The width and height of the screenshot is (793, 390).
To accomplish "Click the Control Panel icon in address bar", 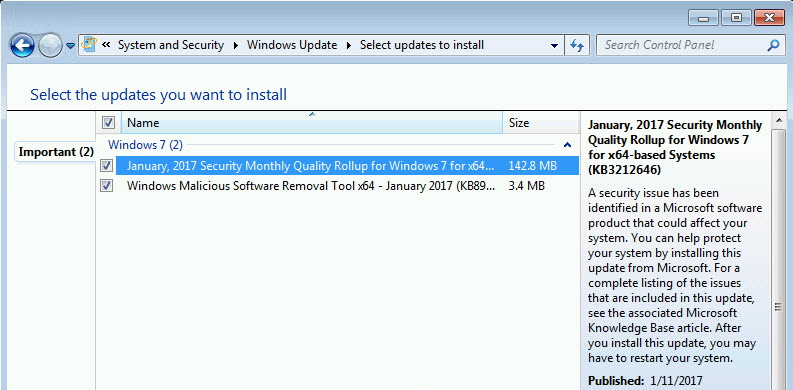I will [x=89, y=45].
